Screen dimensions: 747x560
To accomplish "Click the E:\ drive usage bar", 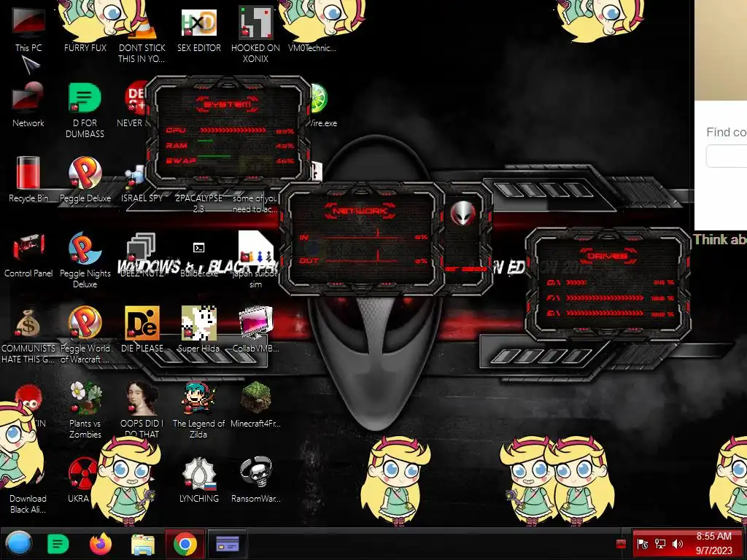I will [605, 313].
